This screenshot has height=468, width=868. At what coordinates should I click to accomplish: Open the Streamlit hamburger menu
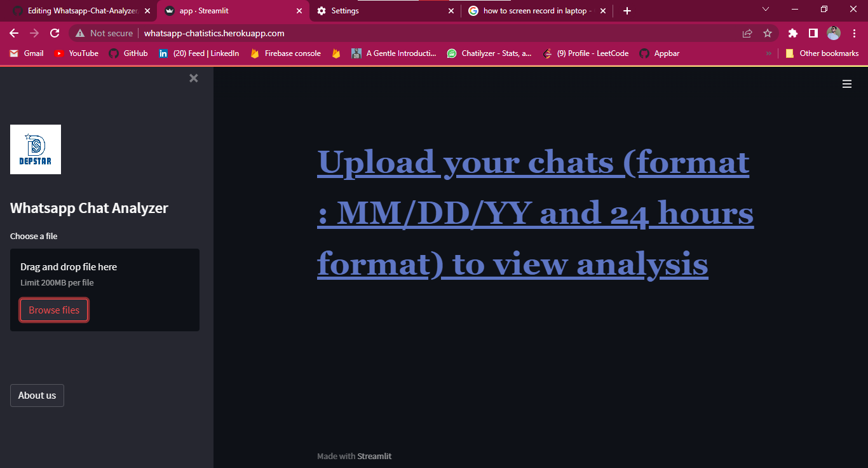[x=847, y=83]
